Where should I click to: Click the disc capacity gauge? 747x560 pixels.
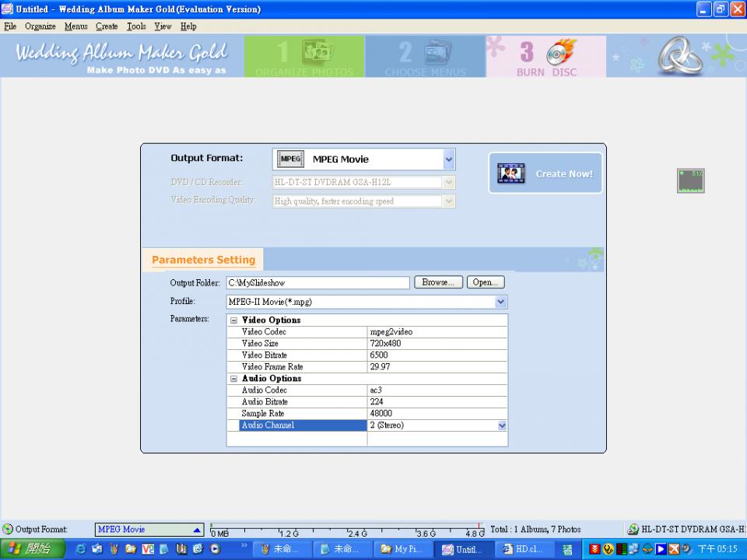(x=347, y=530)
